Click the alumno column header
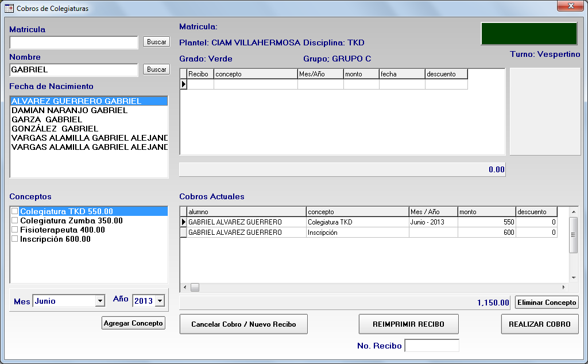Screen dimensions: 588x364 [246, 212]
